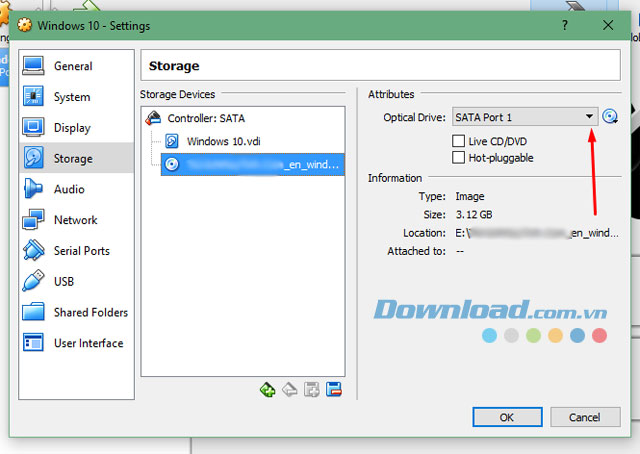Enable the Hot-pluggable checkbox
The height and width of the screenshot is (454, 640).
458,158
